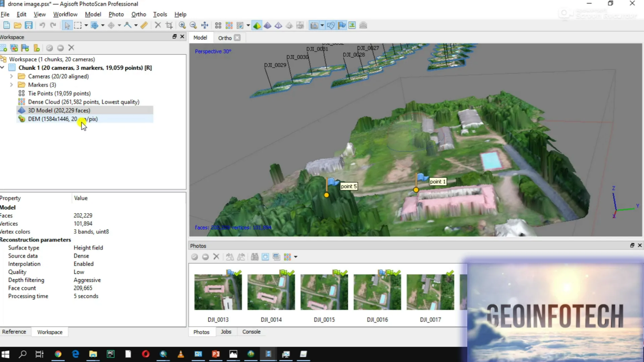Open the Move region dropdown arrow
This screenshot has width=644, height=362.
pos(103,25)
